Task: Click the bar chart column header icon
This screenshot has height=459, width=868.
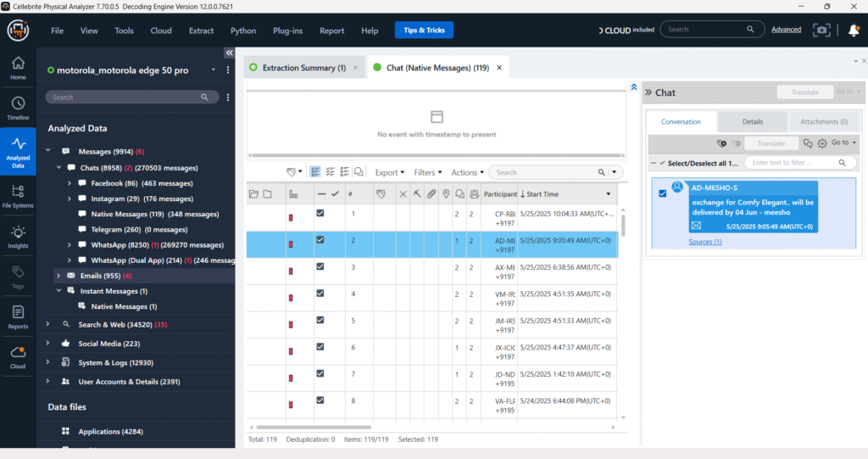Action: tap(293, 194)
